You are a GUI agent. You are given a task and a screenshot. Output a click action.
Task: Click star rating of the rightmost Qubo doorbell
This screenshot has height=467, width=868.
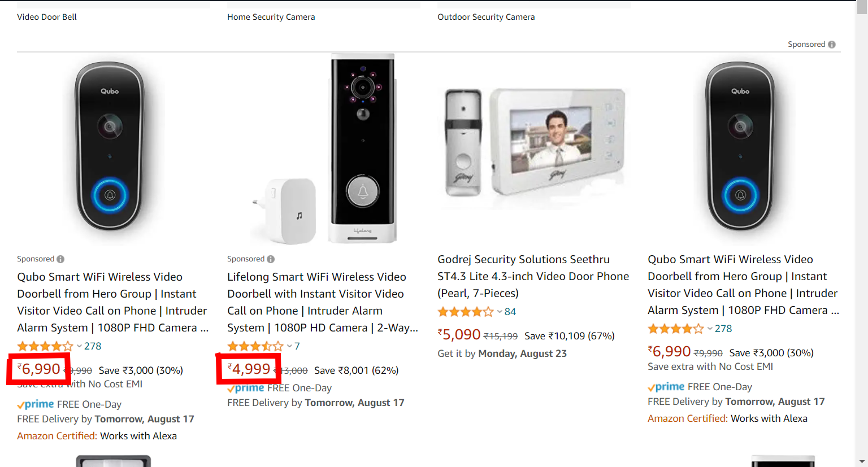675,329
